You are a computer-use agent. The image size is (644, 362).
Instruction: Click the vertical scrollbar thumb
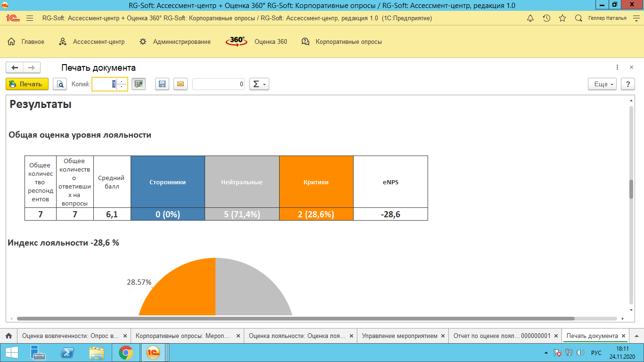pos(631,189)
